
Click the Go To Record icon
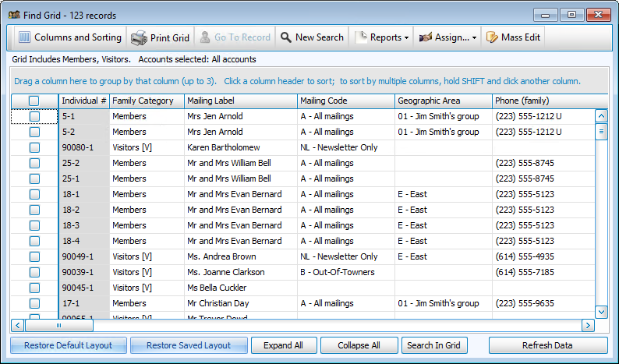tap(205, 37)
